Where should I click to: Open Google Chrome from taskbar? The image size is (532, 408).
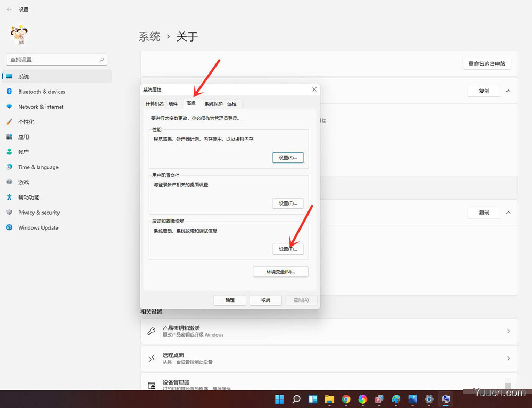(346, 399)
